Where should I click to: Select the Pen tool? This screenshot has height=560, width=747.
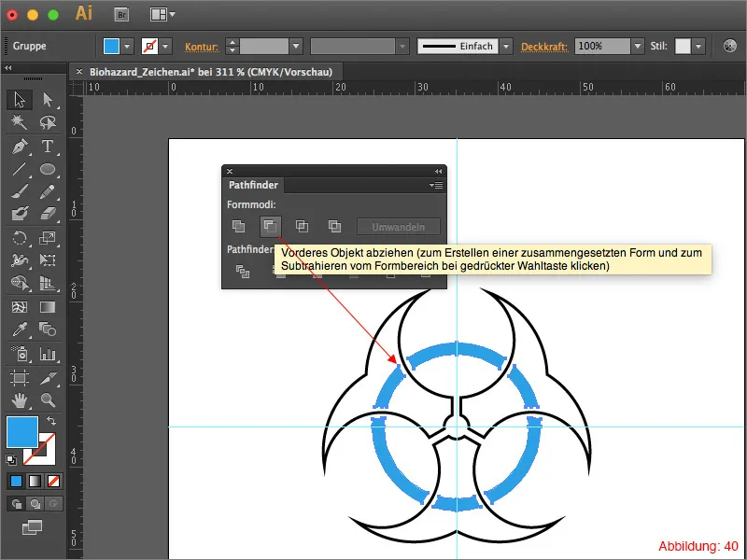(20, 147)
